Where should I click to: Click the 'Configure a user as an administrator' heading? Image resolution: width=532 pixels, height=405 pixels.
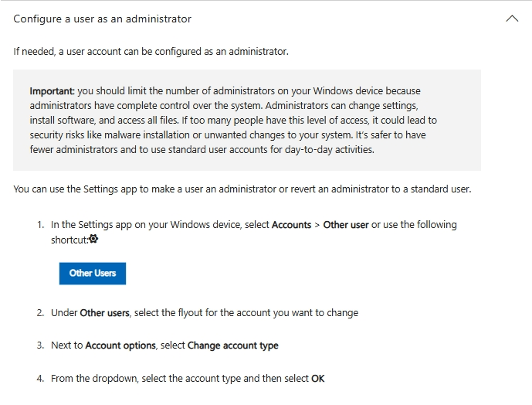pos(103,19)
